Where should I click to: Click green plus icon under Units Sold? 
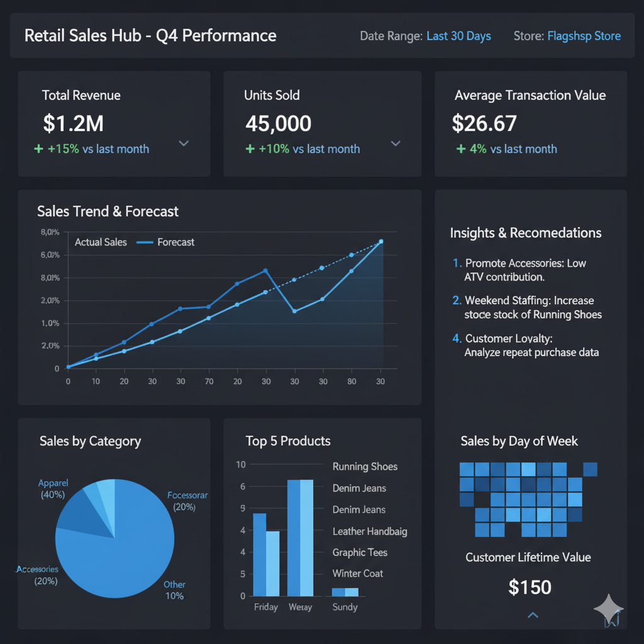point(250,149)
